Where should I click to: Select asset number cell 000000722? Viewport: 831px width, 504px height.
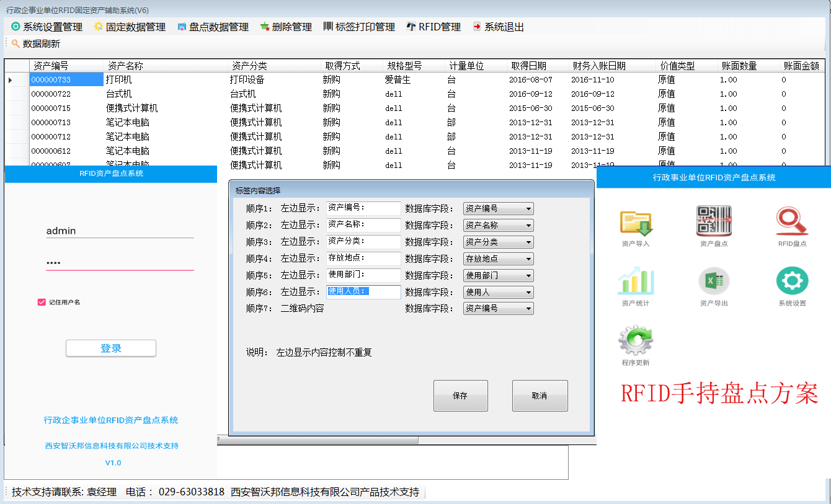[66, 94]
